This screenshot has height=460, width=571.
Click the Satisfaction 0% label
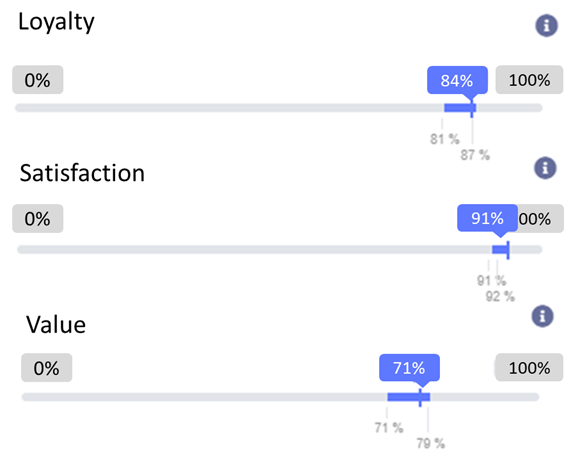(x=38, y=219)
